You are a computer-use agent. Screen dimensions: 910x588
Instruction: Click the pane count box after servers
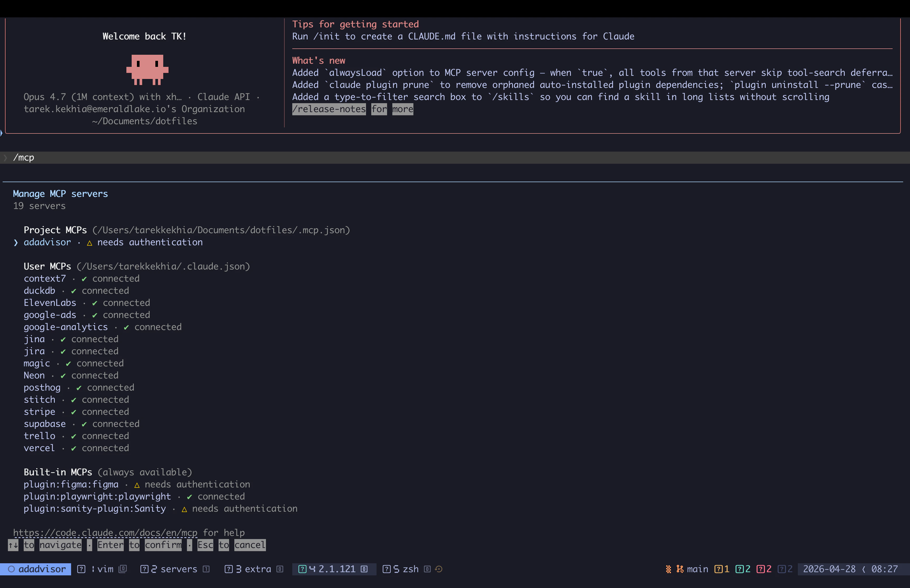pyautogui.click(x=206, y=569)
